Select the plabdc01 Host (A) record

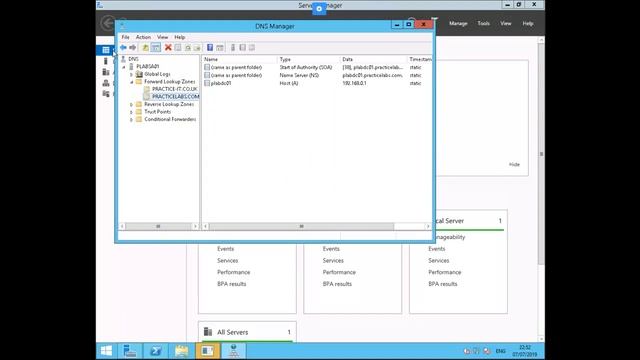(x=317, y=83)
